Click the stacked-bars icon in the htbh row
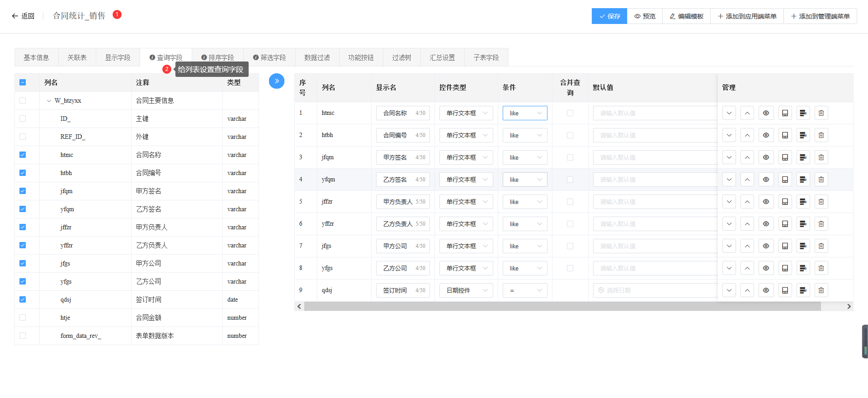Viewport: 868px width, 398px height. click(x=803, y=135)
